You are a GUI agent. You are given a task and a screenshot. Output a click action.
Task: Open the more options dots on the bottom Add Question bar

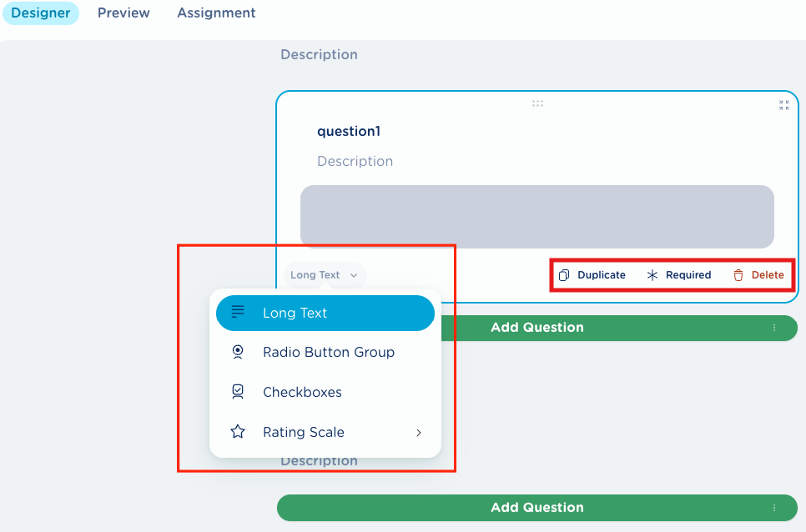[x=773, y=508]
